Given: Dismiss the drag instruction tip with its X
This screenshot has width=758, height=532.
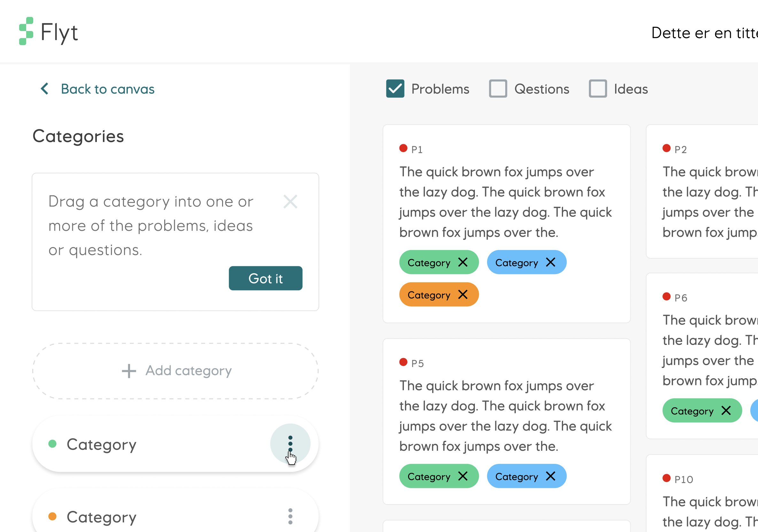Looking at the screenshot, I should coord(290,202).
